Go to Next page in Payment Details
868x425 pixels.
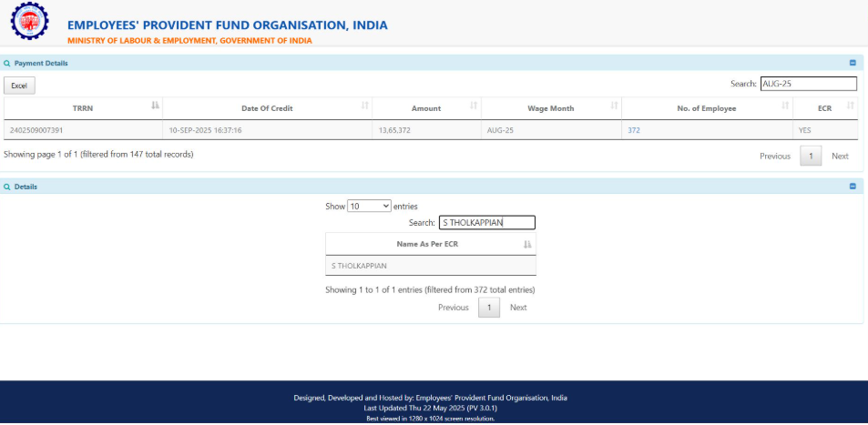[x=840, y=156]
